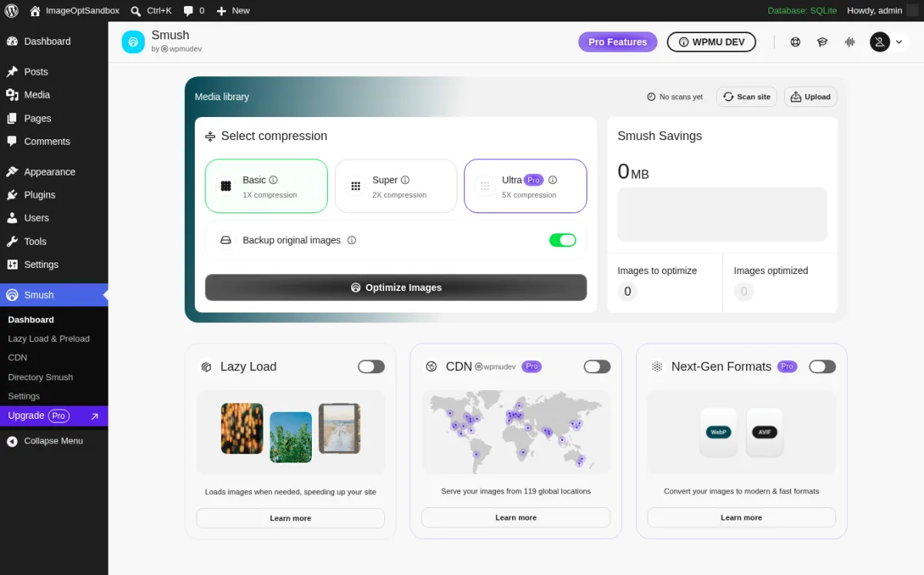Click the WPMU DEV button
The width and height of the screenshot is (924, 575).
click(x=711, y=42)
